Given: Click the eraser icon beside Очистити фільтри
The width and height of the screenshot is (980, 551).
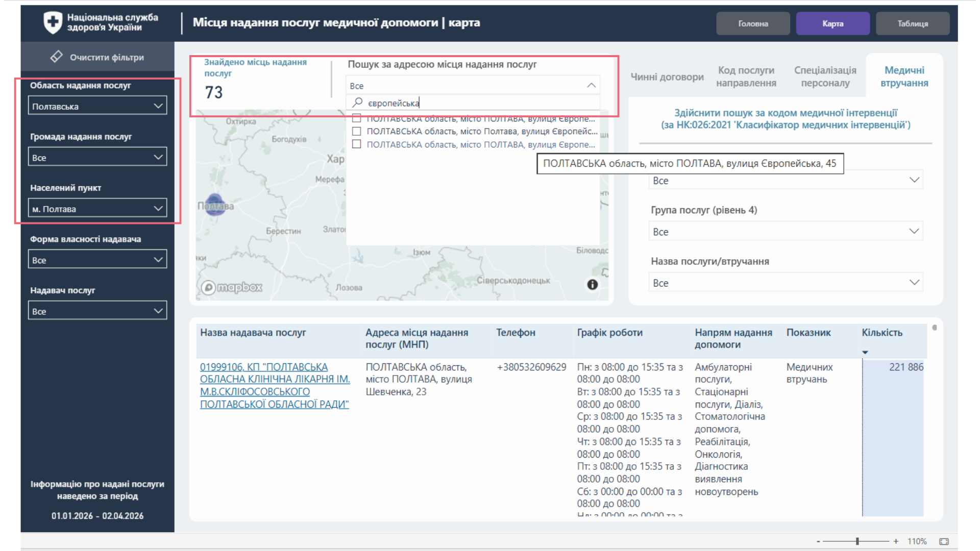Looking at the screenshot, I should 56,57.
